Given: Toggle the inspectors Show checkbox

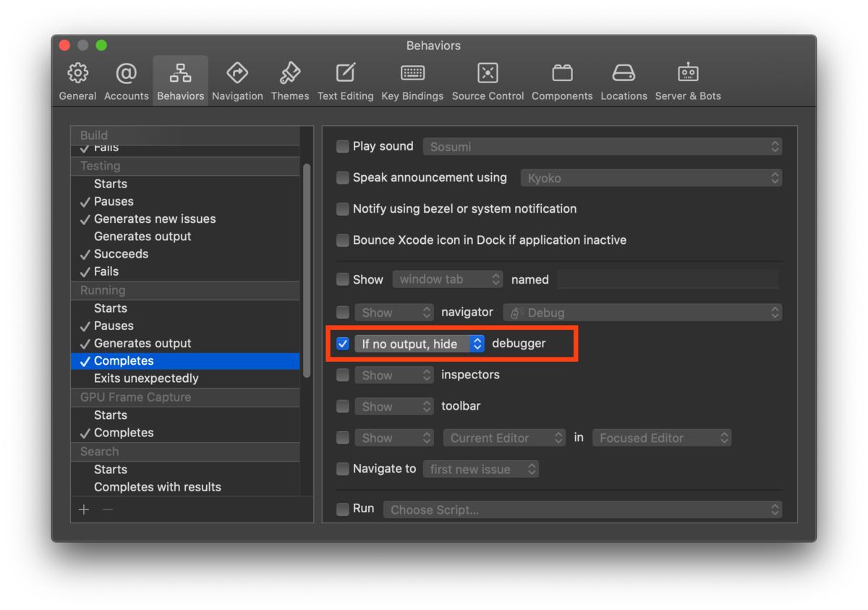Looking at the screenshot, I should (343, 375).
